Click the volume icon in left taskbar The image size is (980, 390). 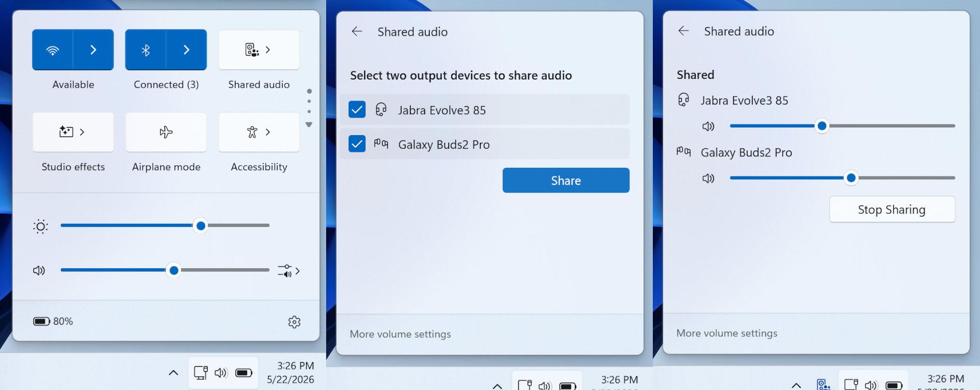[220, 373]
